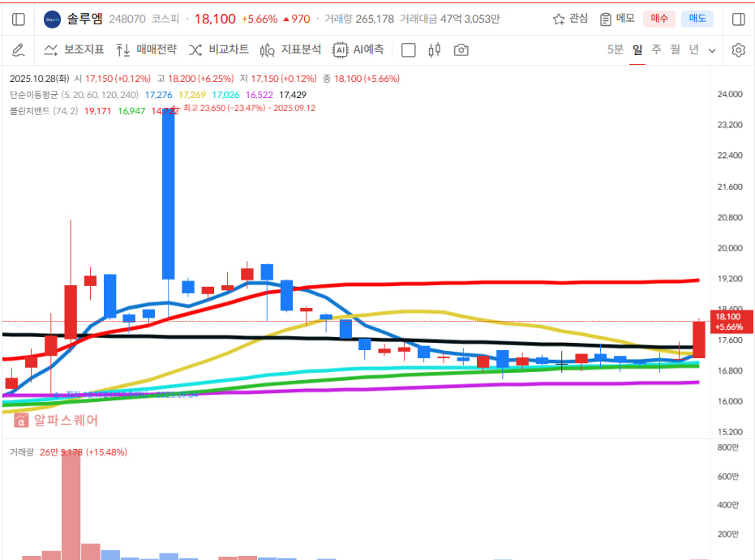755x560 pixels.
Task: Open AI예측 prediction tool
Action: 358,50
